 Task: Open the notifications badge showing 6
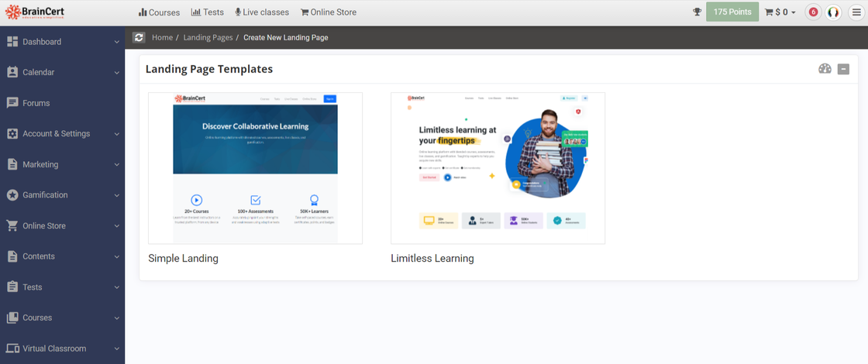[x=813, y=12]
